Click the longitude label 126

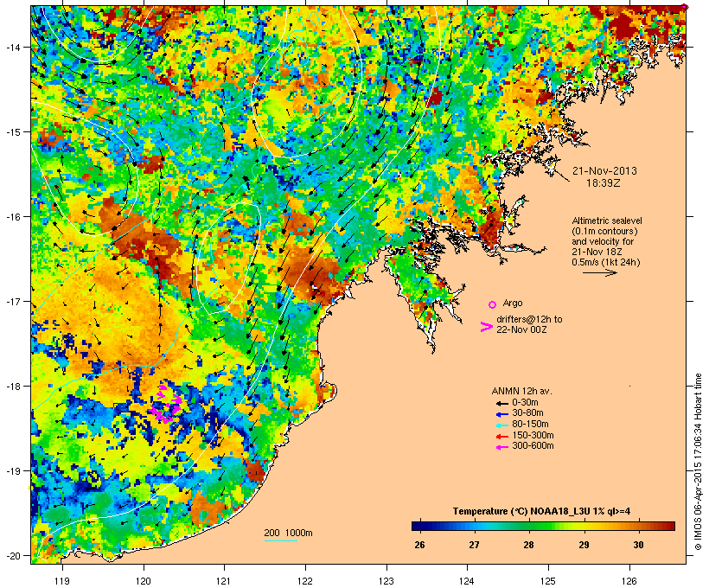tap(629, 581)
